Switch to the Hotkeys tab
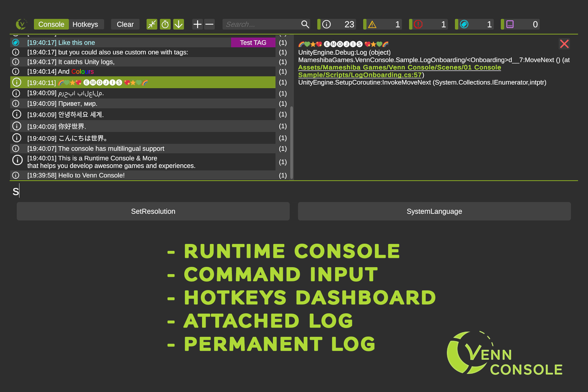The width and height of the screenshot is (588, 392). [x=85, y=24]
